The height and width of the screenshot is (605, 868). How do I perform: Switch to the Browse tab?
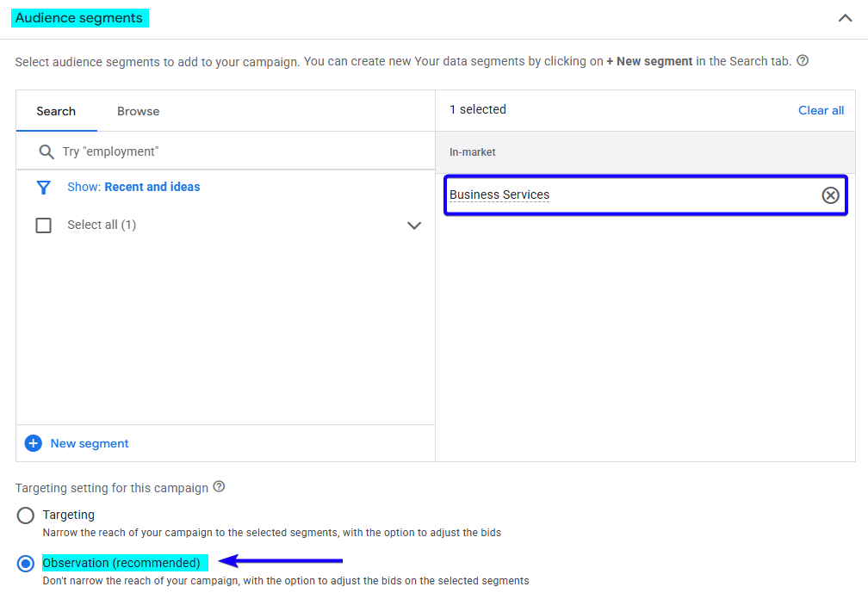[138, 111]
